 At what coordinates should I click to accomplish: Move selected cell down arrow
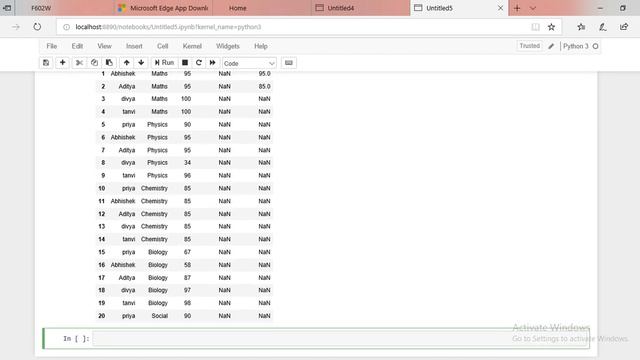[x=141, y=63]
